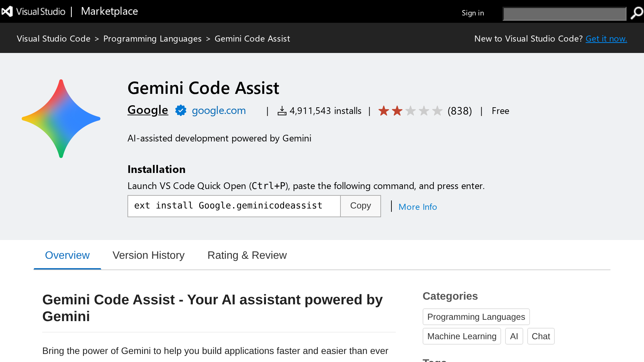644x362 pixels.
Task: Click Sign in
Action: point(473,13)
